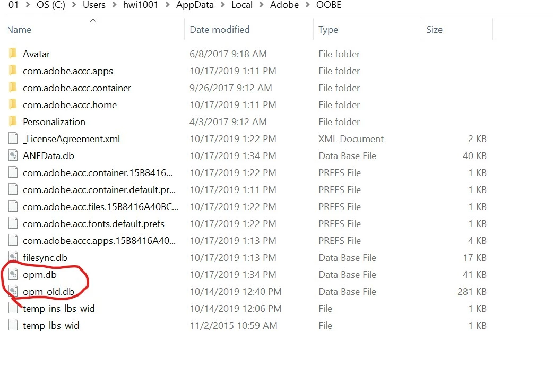Click the 2 KB size value

point(477,139)
